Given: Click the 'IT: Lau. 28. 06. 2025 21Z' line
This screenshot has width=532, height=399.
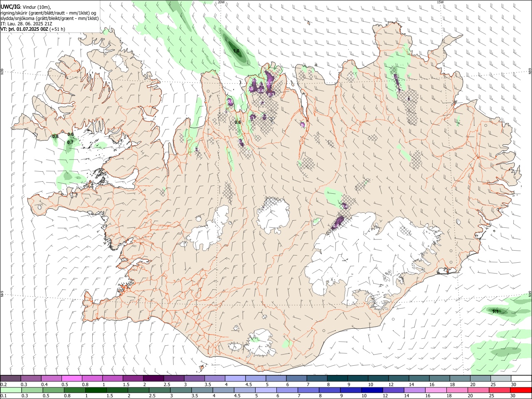Looking at the screenshot, I should pyautogui.click(x=26, y=24).
